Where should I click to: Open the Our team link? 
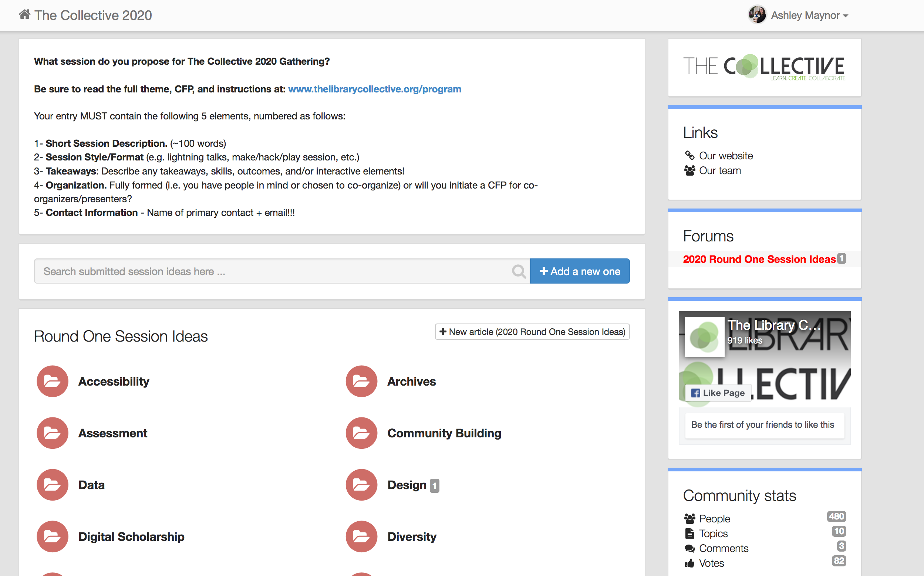click(x=720, y=171)
